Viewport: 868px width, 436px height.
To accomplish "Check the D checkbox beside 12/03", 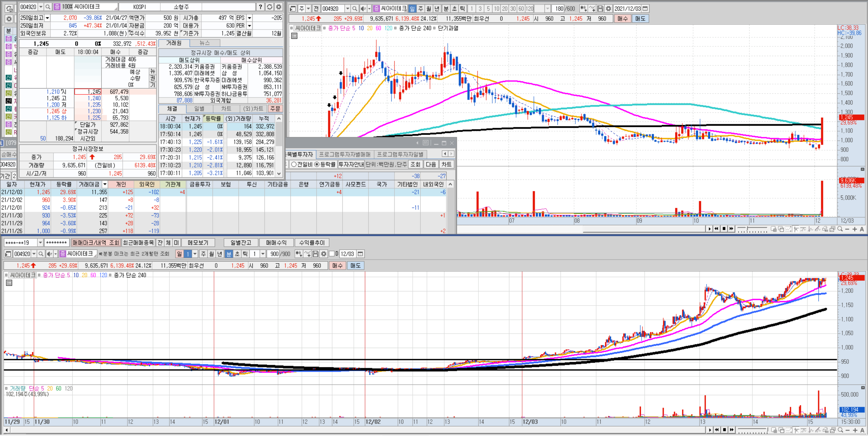I will pyautogui.click(x=332, y=254).
